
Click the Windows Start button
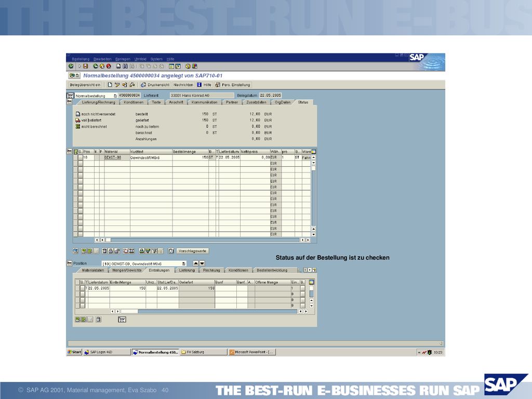click(x=75, y=352)
